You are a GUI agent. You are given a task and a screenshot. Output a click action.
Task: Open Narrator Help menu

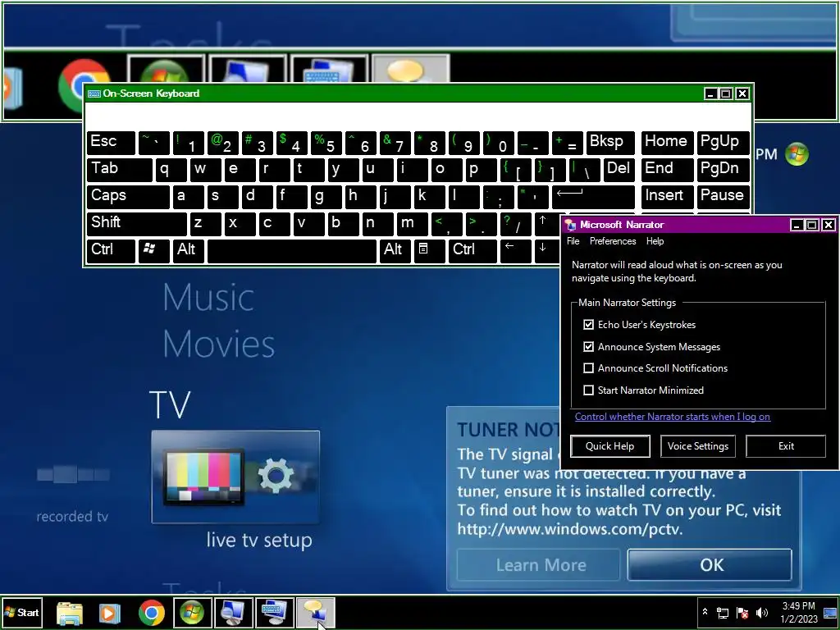pyautogui.click(x=655, y=241)
